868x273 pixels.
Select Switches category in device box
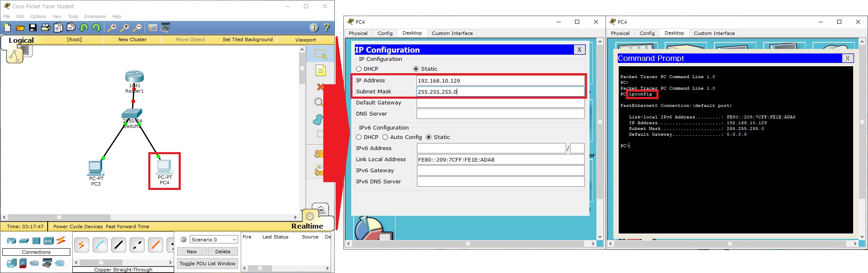pos(24,241)
